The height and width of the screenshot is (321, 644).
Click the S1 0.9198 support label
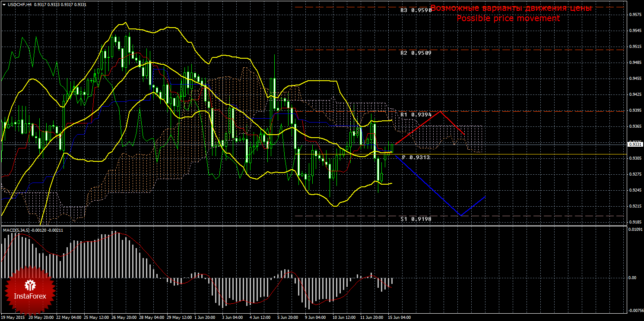coord(416,219)
